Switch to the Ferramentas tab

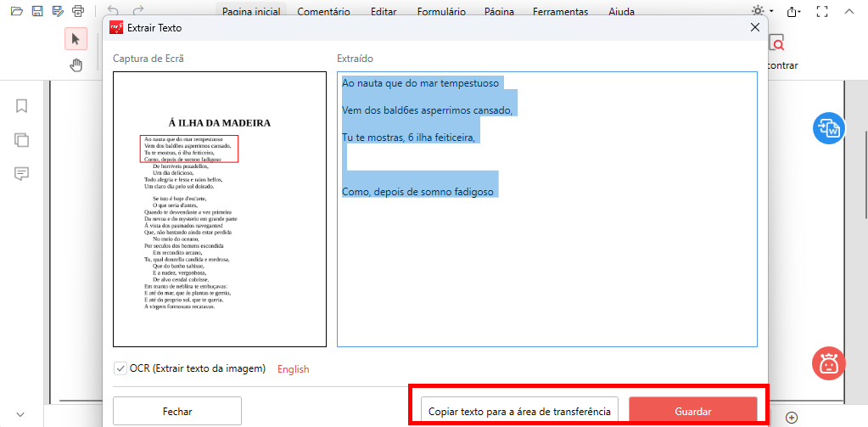pyautogui.click(x=560, y=10)
